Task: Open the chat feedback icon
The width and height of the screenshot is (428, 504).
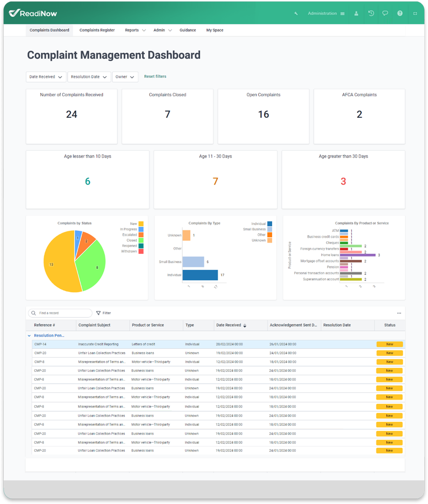Action: (385, 13)
